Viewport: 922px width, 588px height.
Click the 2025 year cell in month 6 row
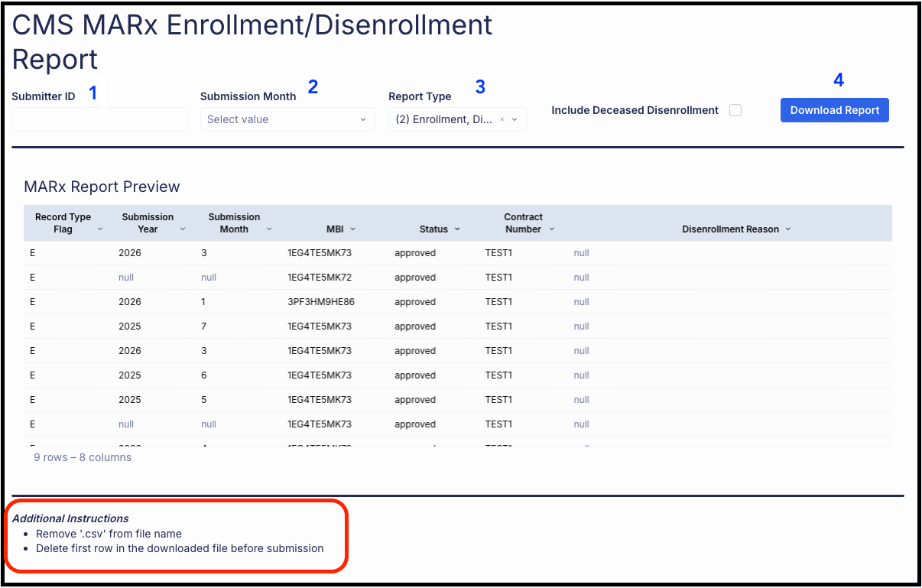click(130, 375)
